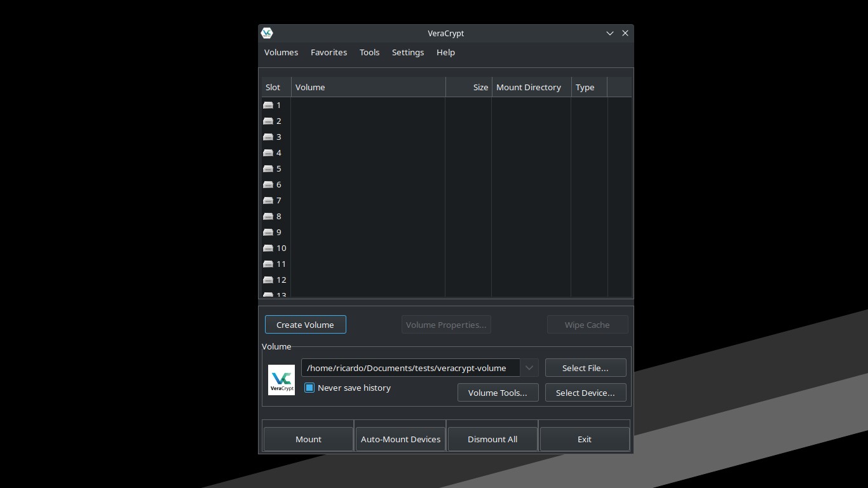
Task: Click the Wipe Cache button
Action: pyautogui.click(x=587, y=325)
